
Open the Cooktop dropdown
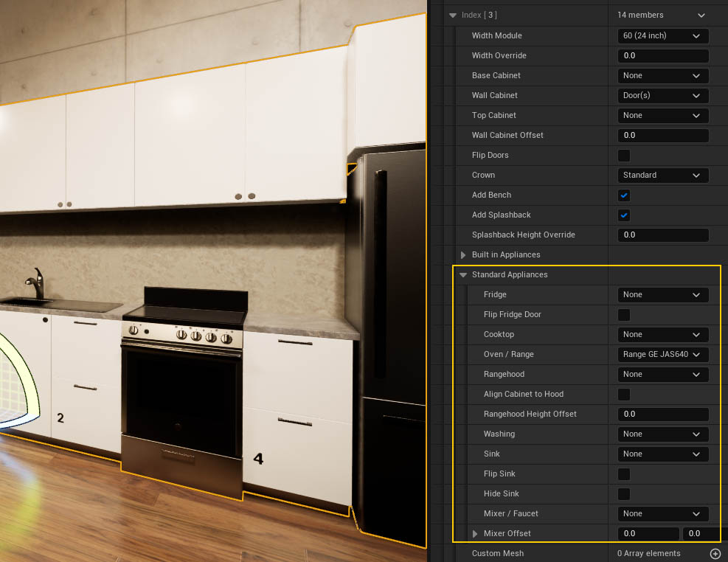662,335
